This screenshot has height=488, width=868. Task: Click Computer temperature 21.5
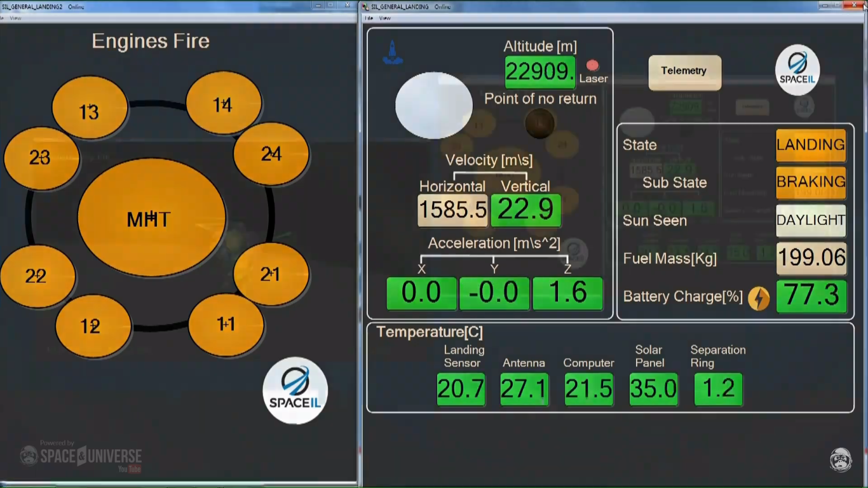click(x=589, y=390)
